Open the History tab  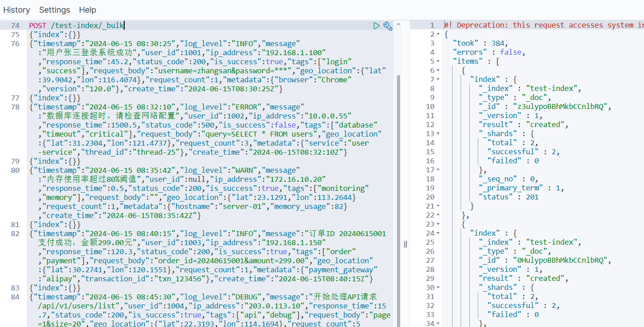17,9
